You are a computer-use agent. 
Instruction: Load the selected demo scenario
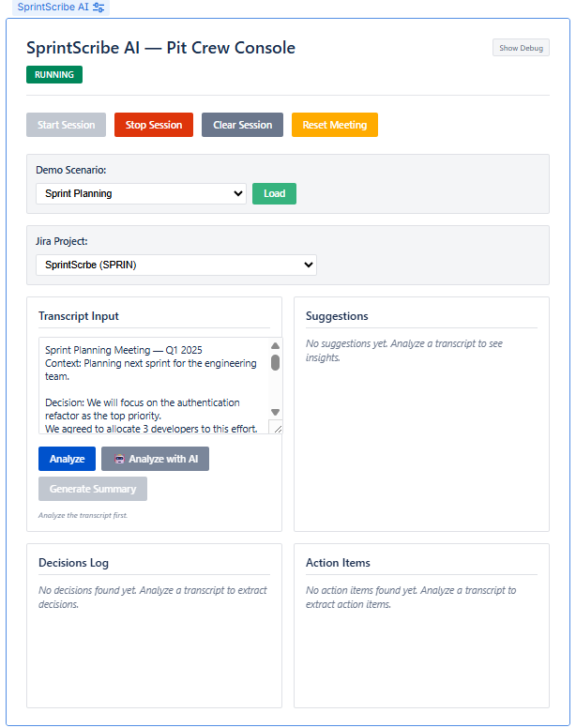pos(274,193)
